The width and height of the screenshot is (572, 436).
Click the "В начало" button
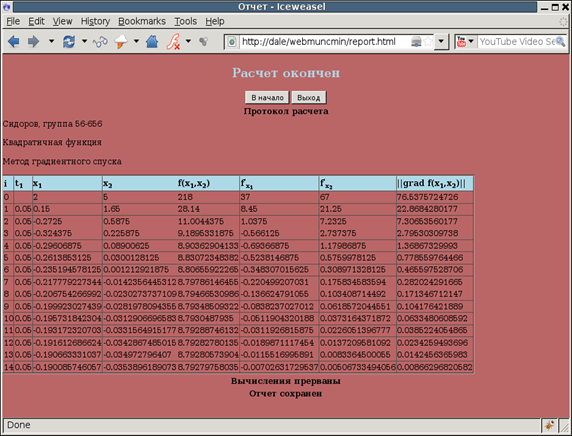(x=267, y=98)
